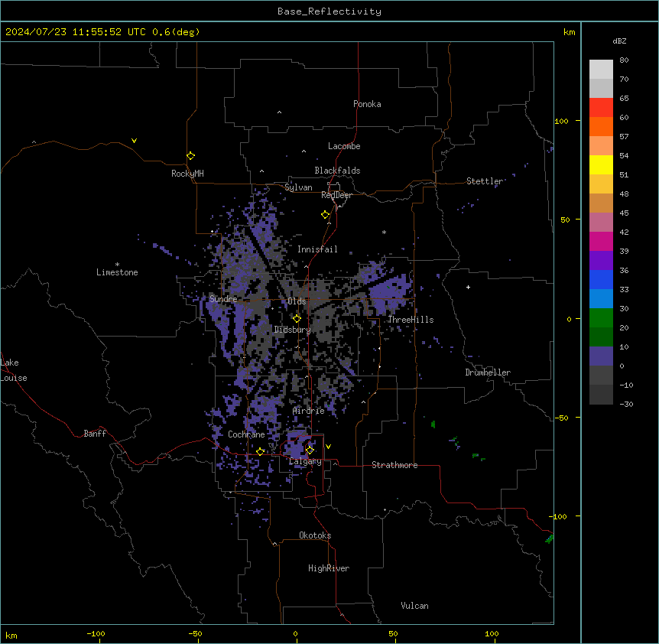Screen dimensions: 659x644
Task: Click the Cochrane label
Action: 246,434
